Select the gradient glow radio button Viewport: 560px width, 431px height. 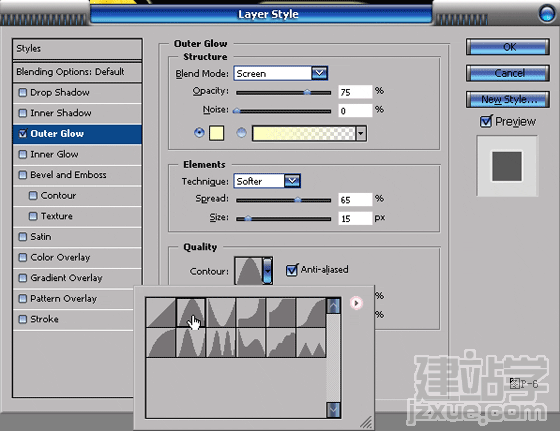coord(241,133)
